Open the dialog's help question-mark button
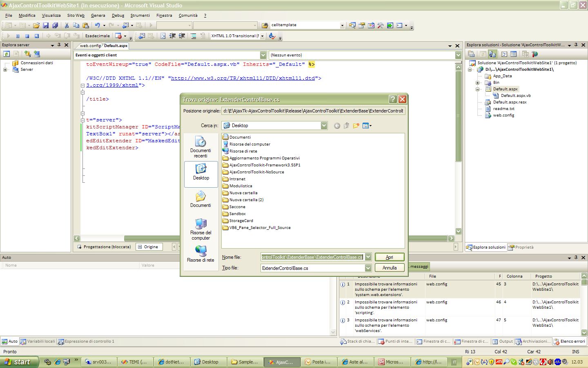 (x=393, y=99)
